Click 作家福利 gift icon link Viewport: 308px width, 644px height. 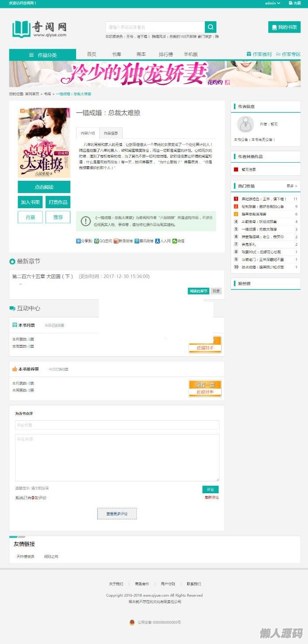pos(259,54)
